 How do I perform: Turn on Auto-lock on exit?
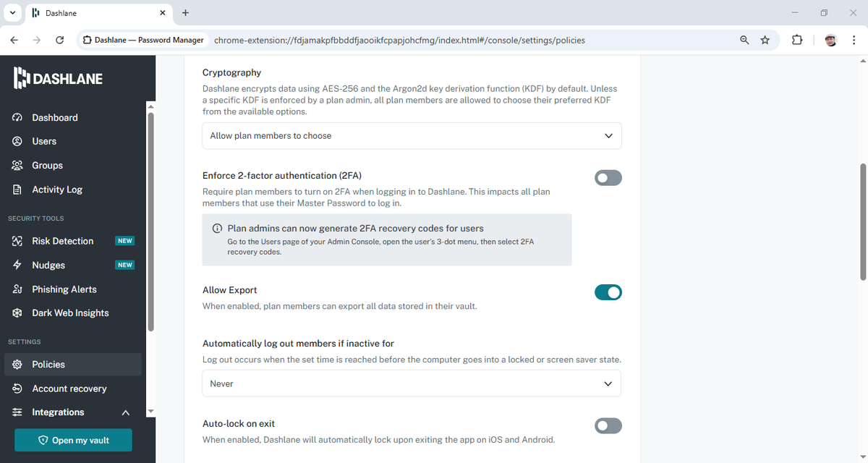coord(608,425)
